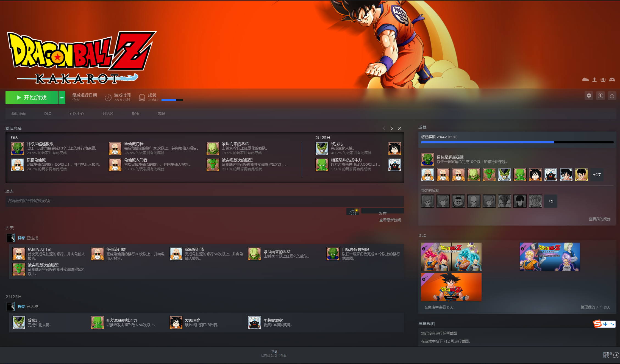
Task: Click 奖牌收藏家 achievement icon in activity feed
Action: [254, 323]
